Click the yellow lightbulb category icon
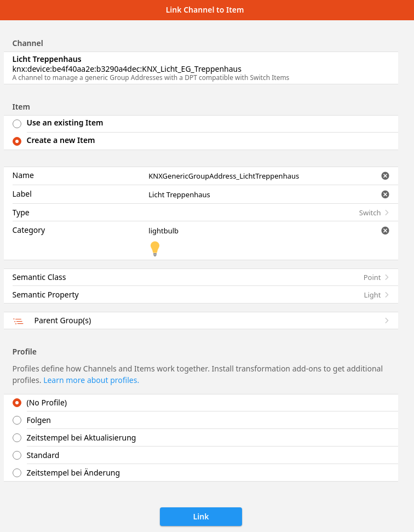This screenshot has width=414, height=532. click(x=155, y=249)
